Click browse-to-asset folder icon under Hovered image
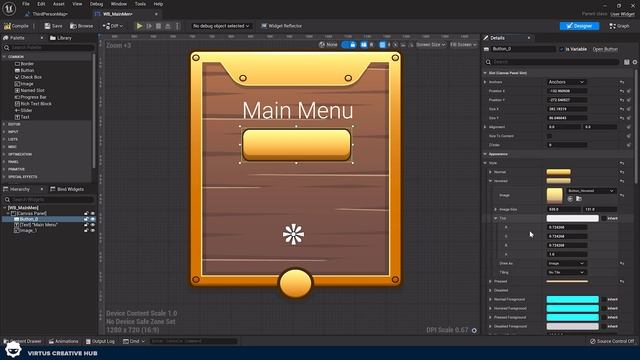The width and height of the screenshot is (640, 360). pyautogui.click(x=579, y=199)
